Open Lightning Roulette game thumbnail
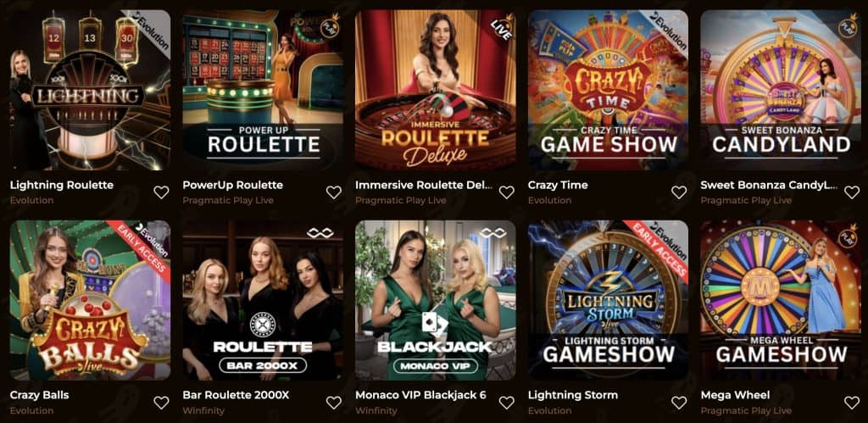 tap(90, 90)
